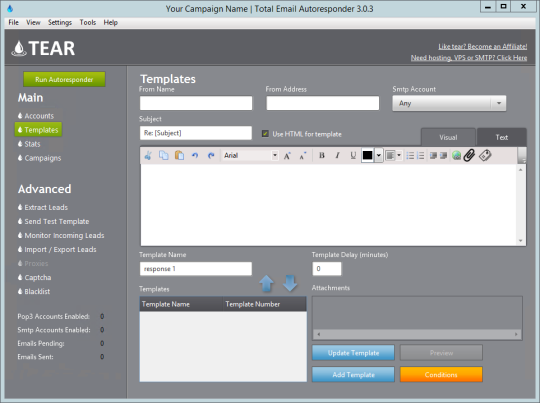Open the alignment dropdown arrow

point(399,156)
